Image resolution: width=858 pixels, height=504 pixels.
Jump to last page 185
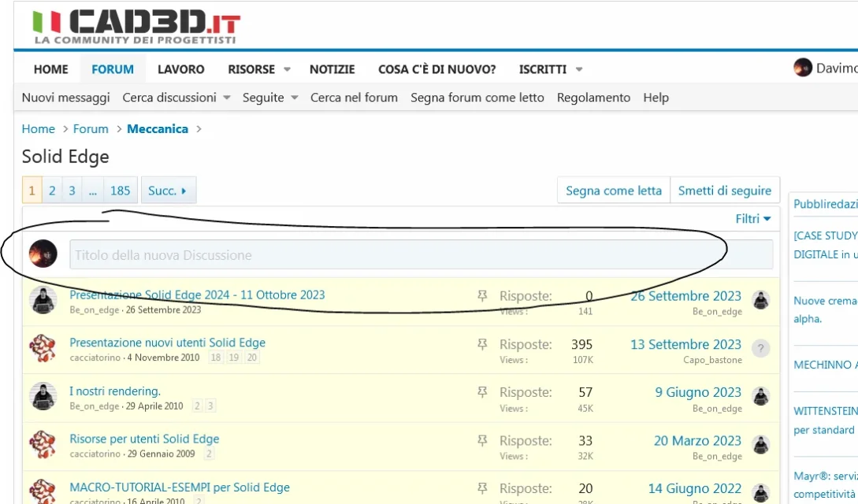(x=120, y=191)
